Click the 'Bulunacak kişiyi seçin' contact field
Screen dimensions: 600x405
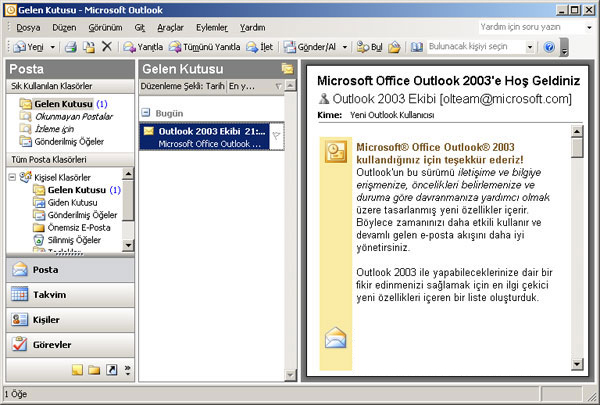click(476, 47)
